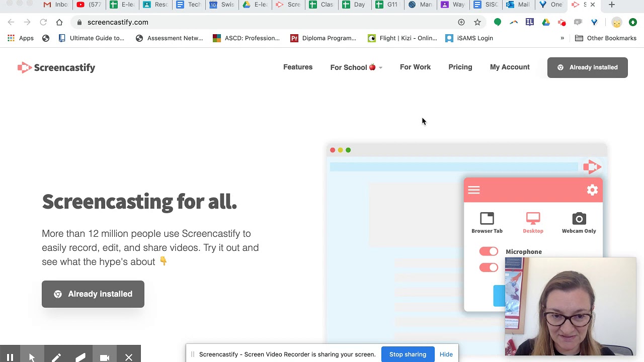This screenshot has height=362, width=644.
Task: Select the mouse pointer annotation tool
Action: (x=32, y=357)
